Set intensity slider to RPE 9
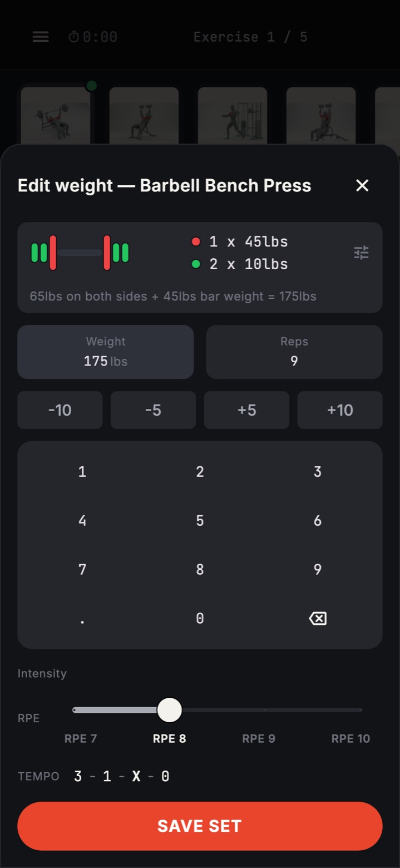The height and width of the screenshot is (868, 400). (265, 710)
